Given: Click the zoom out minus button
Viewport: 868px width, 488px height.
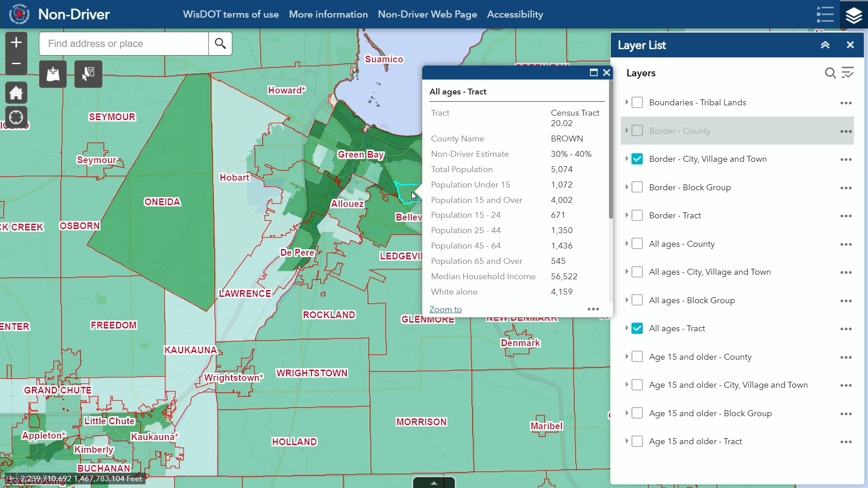Looking at the screenshot, I should pos(16,64).
